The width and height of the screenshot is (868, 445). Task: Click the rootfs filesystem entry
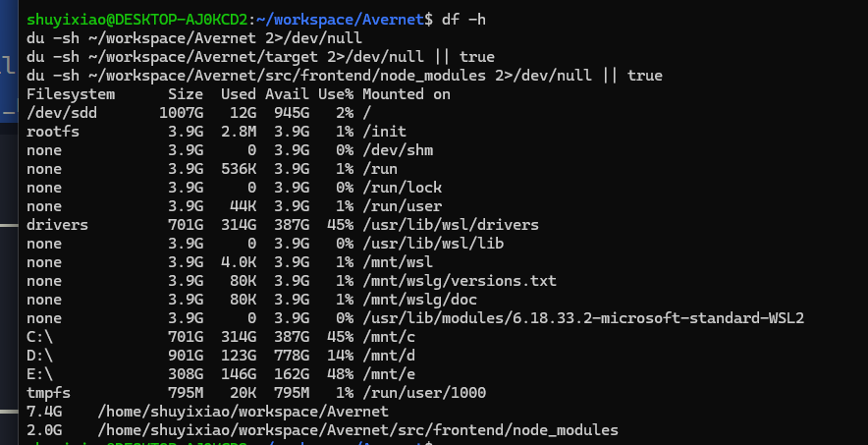tap(53, 132)
